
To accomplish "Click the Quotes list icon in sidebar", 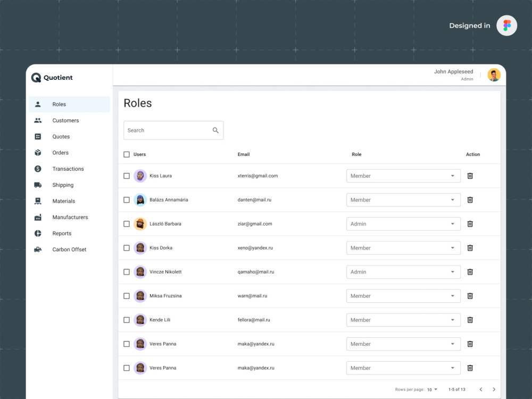I will coord(38,136).
